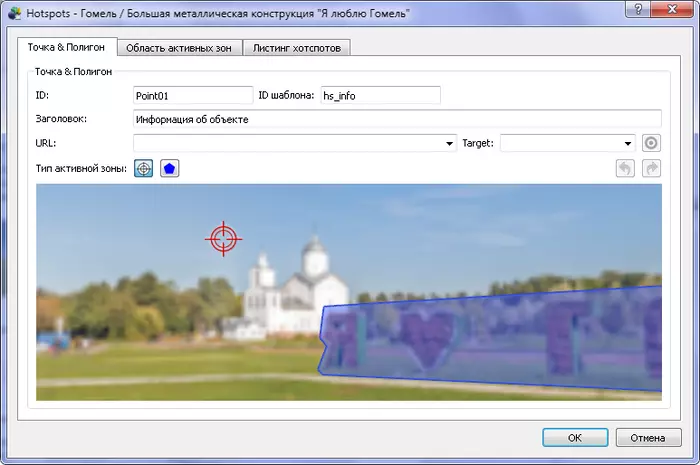Viewport: 700px width, 465px height.
Task: Open the Листинг хотспотов tab
Action: 297,48
